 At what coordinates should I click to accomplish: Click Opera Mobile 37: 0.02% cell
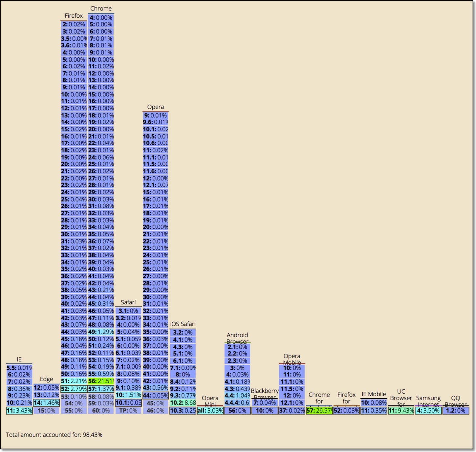pos(292,410)
